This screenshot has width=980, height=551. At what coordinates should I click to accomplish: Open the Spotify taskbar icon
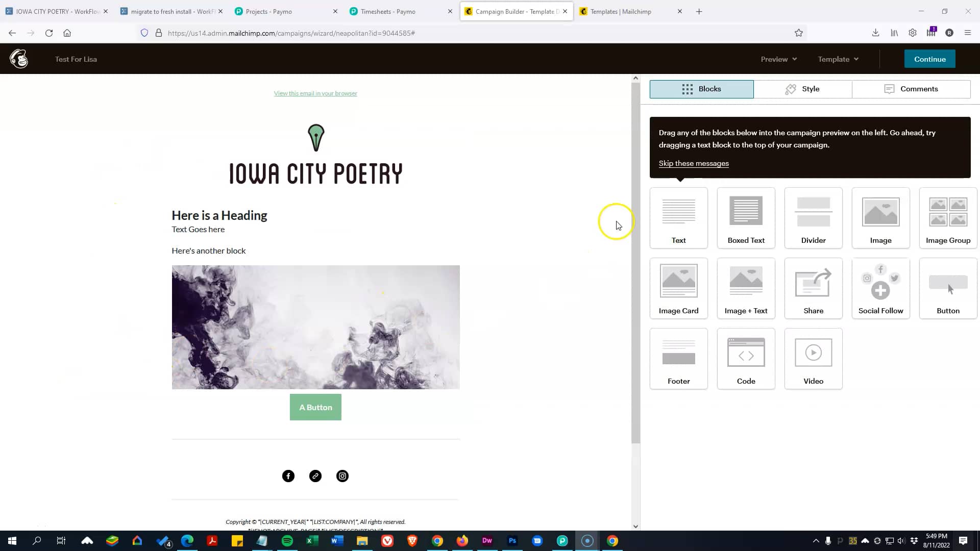(287, 540)
